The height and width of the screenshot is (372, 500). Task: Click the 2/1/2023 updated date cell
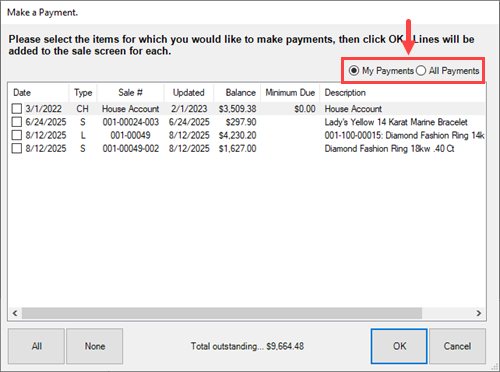tap(189, 109)
